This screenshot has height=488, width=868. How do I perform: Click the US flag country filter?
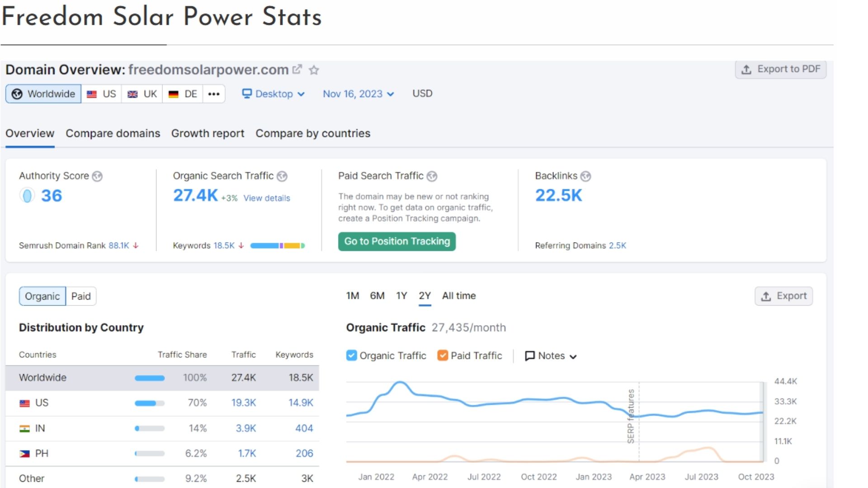[x=101, y=94]
